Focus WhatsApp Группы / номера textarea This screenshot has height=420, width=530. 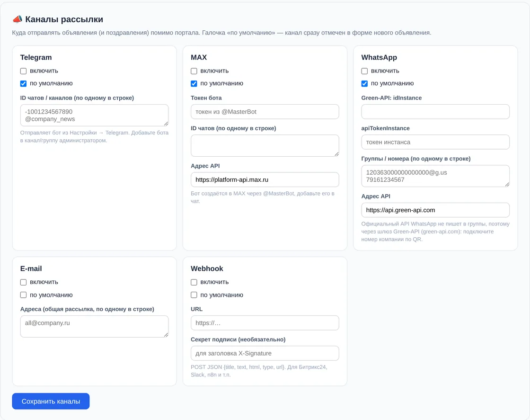coord(435,176)
